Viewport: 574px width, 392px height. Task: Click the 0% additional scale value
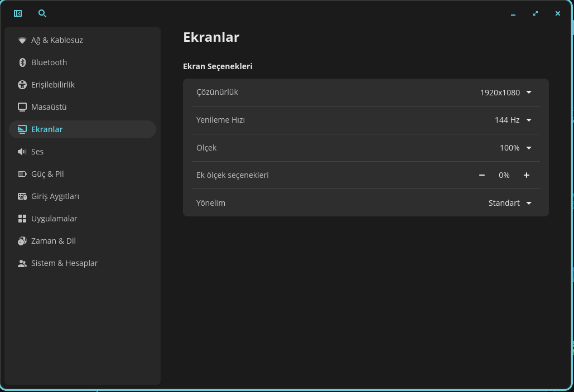[504, 175]
